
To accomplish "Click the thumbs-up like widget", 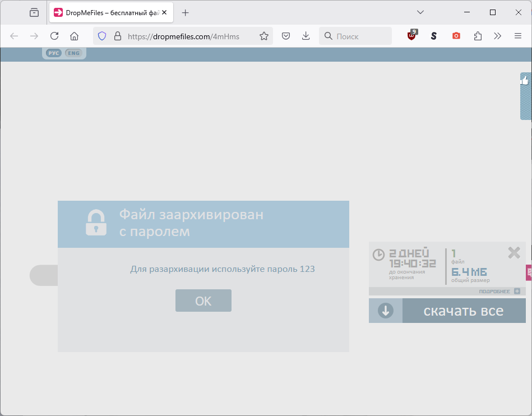I will [x=525, y=81].
